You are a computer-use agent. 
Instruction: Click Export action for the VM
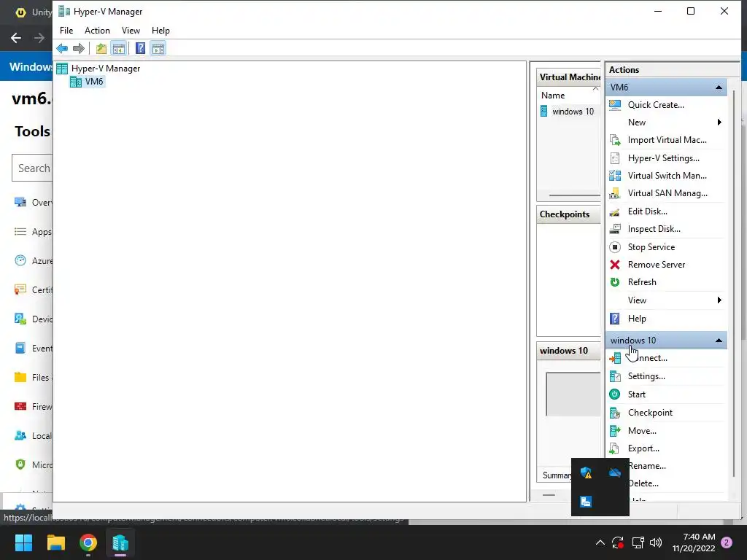[x=643, y=448]
